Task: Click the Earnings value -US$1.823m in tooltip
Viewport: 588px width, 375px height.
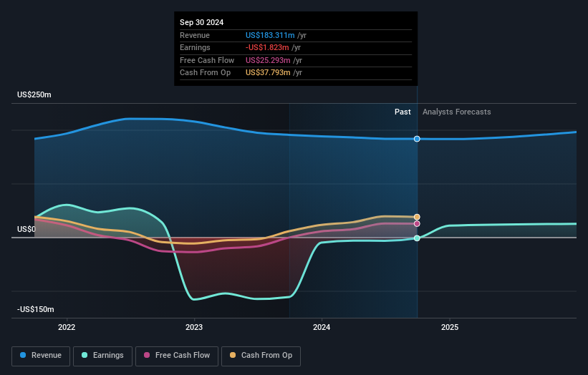Action: pos(267,47)
